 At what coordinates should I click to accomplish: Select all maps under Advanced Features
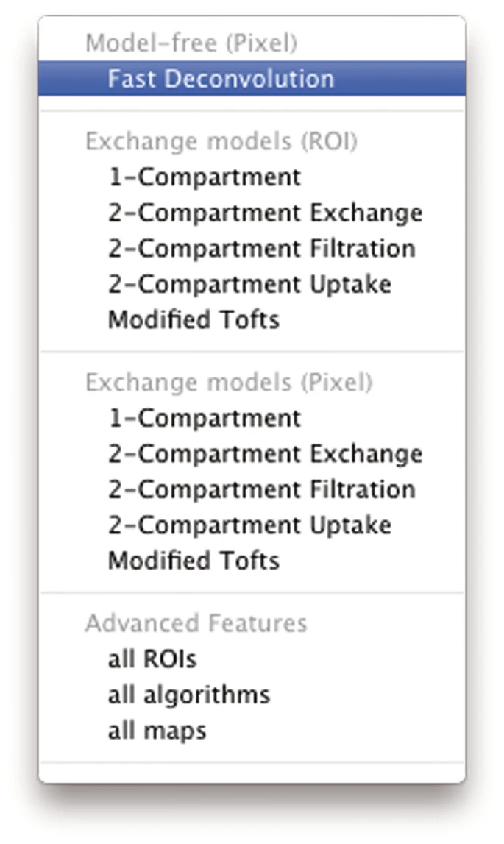click(157, 731)
